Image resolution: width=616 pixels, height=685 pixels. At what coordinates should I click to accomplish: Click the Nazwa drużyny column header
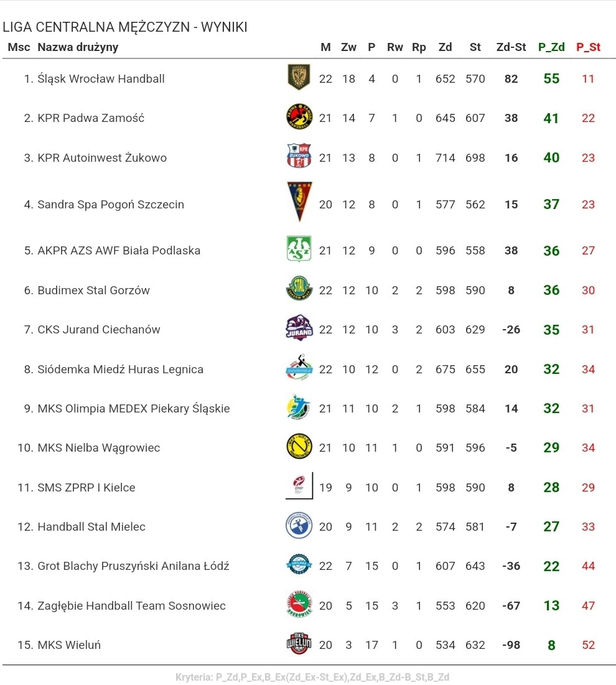click(78, 47)
